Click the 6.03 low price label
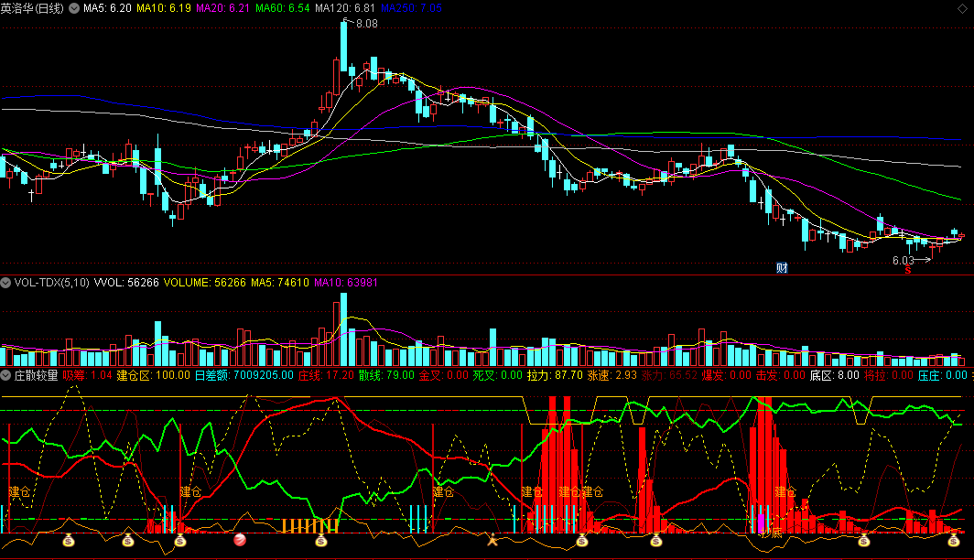974x560 pixels. (x=904, y=260)
